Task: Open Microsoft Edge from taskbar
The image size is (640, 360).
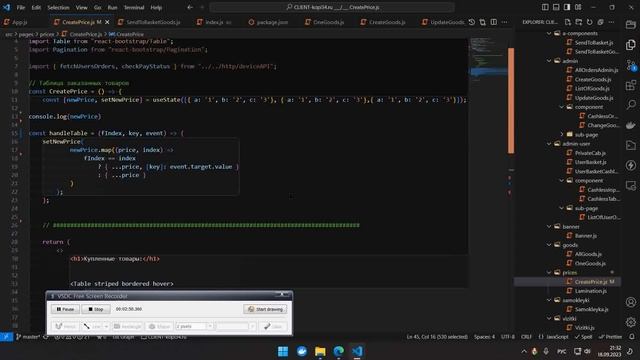Action: (x=339, y=351)
